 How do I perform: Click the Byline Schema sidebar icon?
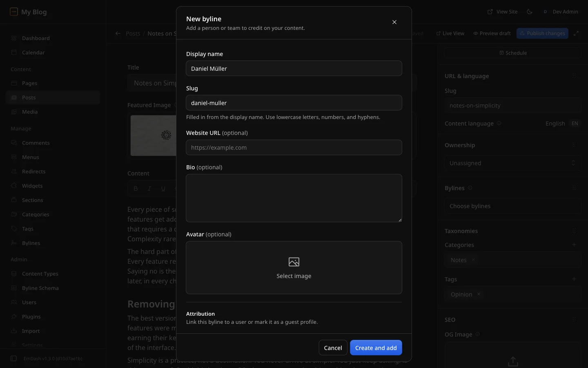(x=14, y=288)
